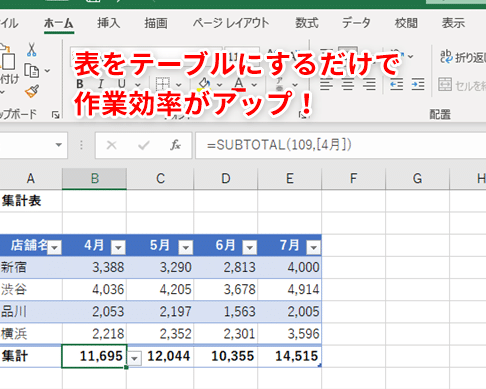Select cell with 渋谷
The image size is (486, 389).
tap(31, 289)
